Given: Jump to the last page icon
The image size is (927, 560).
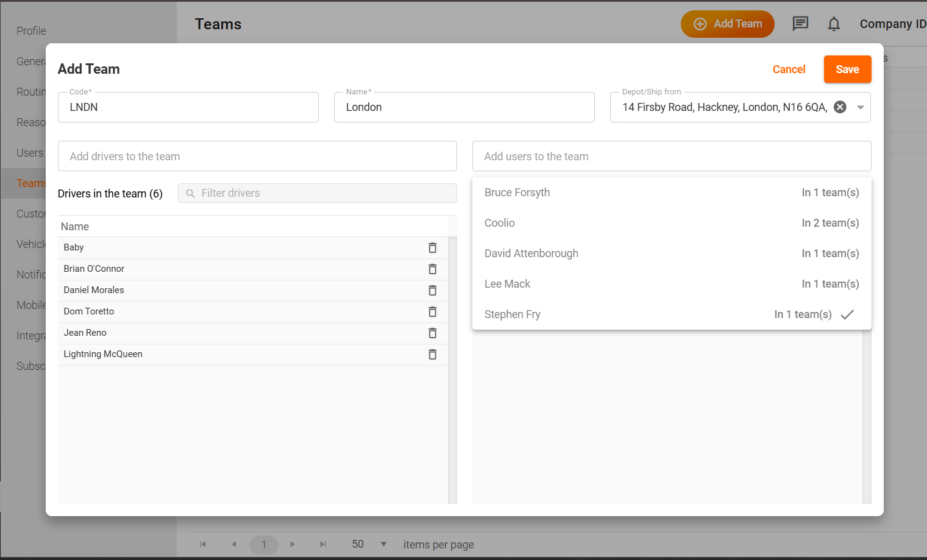Looking at the screenshot, I should coord(322,544).
